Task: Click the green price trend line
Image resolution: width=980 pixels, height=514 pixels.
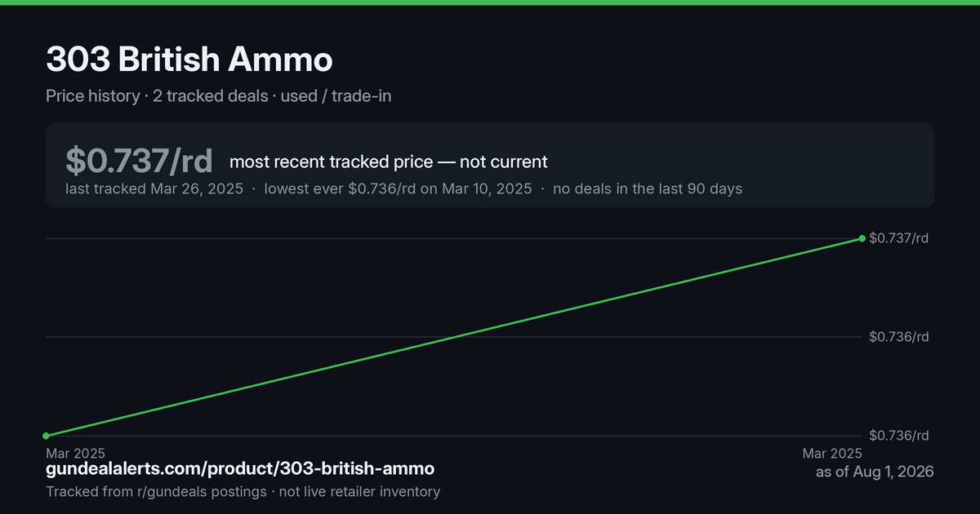Action: [454, 337]
